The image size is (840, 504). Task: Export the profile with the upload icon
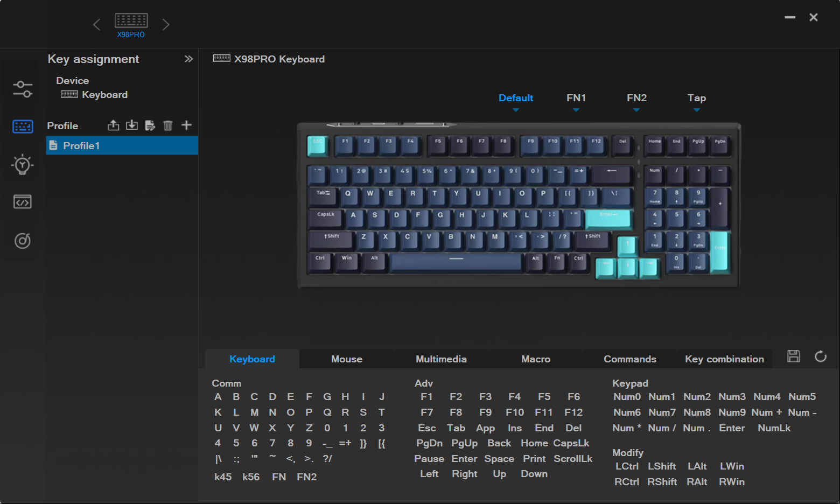click(113, 125)
